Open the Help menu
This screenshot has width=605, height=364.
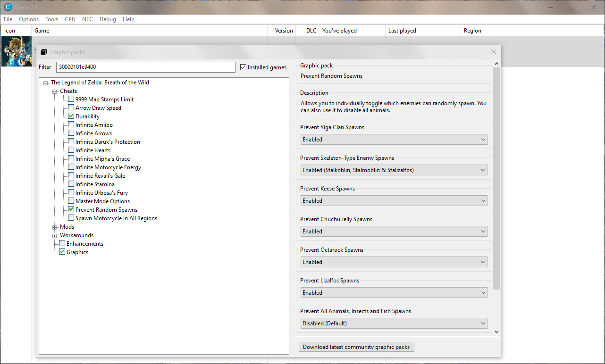click(128, 19)
